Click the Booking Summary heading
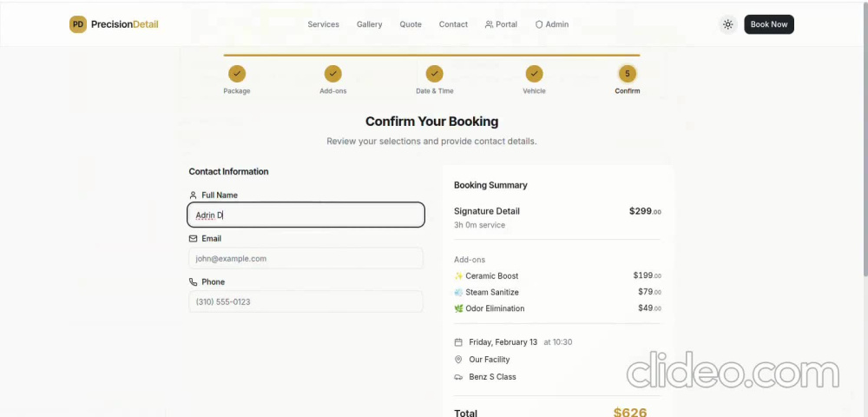 [x=490, y=185]
